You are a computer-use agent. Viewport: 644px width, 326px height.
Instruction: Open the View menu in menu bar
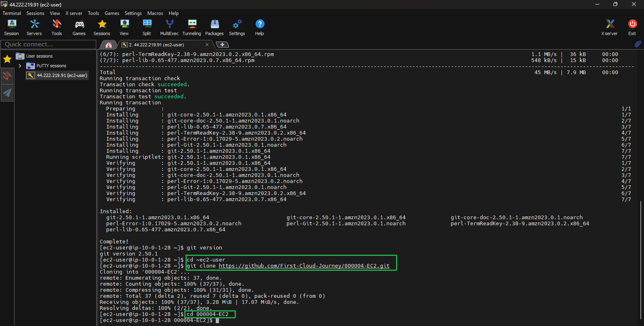[x=55, y=13]
